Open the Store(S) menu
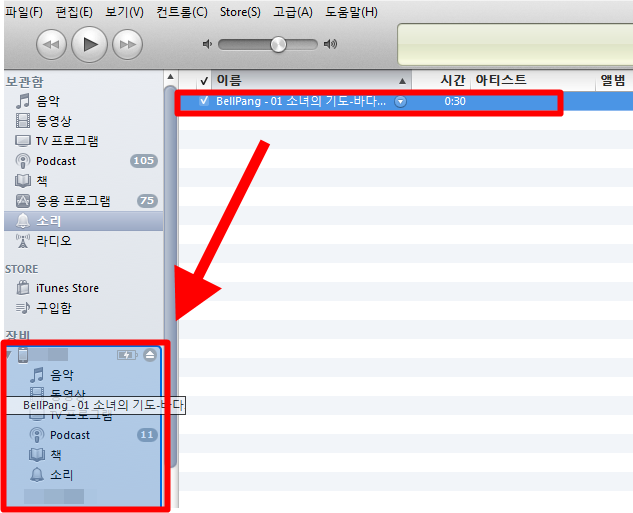The image size is (633, 513). point(240,12)
